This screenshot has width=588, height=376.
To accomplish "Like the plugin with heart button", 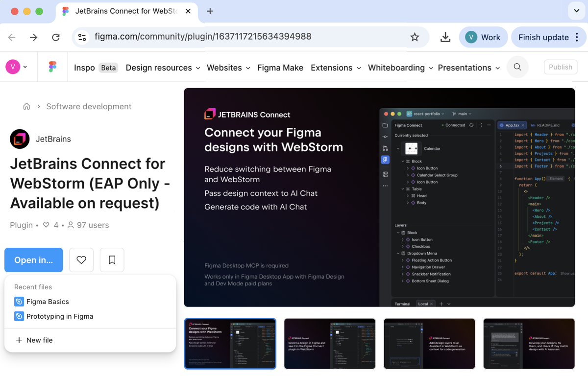I will click(x=81, y=260).
